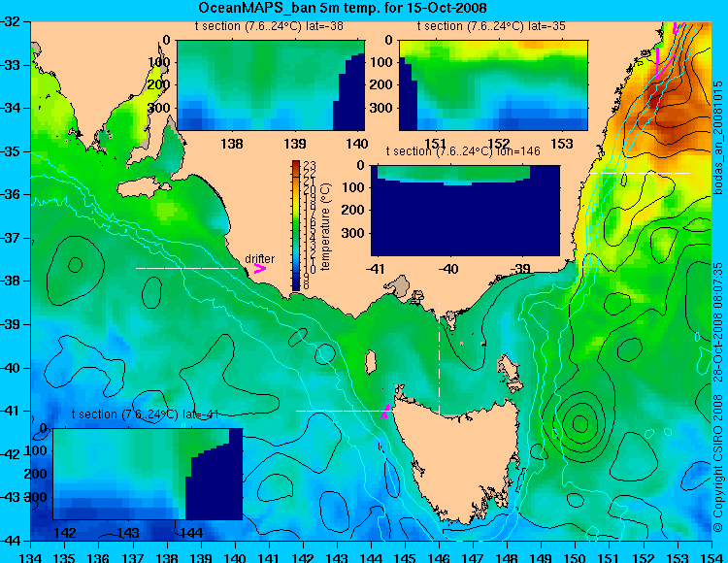Viewport: 728px width, 563px height.
Task: Click the '-39' tick label in the lon=146 inset
Action: 520,268
